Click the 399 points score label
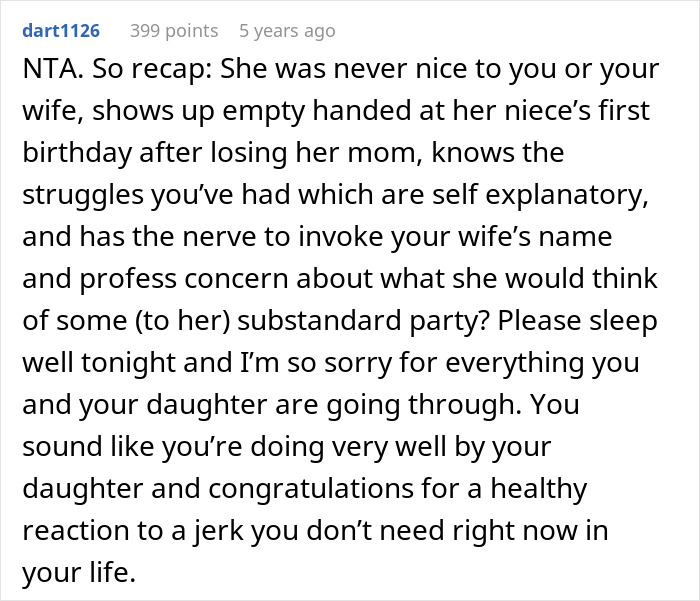 (x=174, y=31)
